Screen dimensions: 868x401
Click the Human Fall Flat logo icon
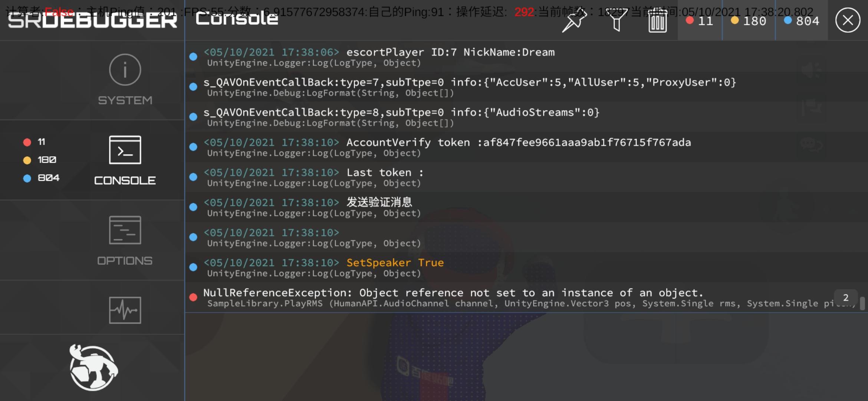[93, 368]
